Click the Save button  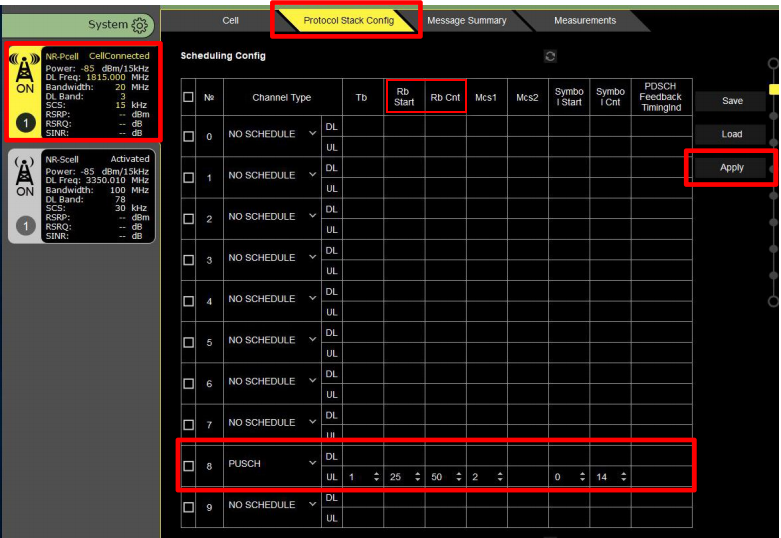click(x=732, y=101)
